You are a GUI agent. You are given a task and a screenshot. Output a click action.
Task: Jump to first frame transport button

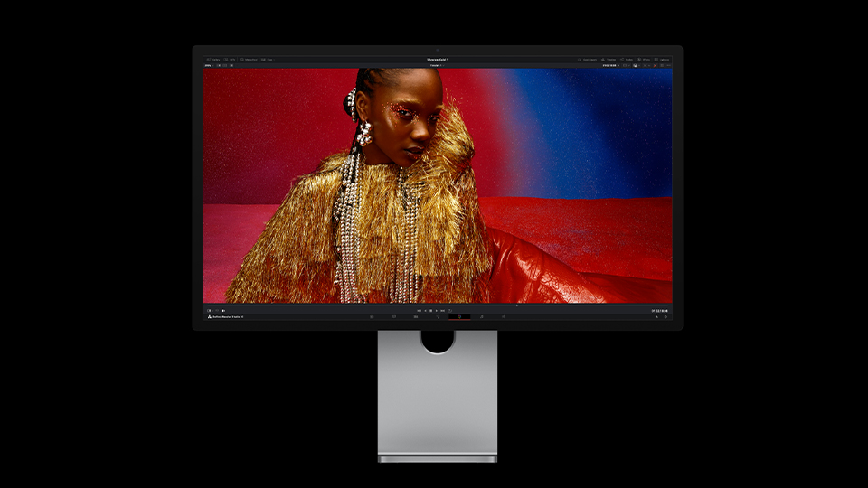point(419,310)
